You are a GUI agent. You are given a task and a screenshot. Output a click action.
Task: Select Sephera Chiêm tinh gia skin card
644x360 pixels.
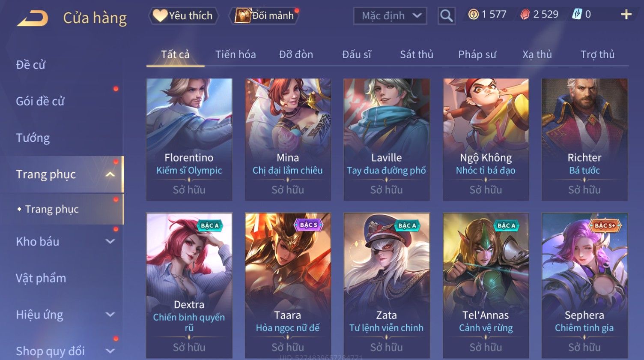[584, 285]
